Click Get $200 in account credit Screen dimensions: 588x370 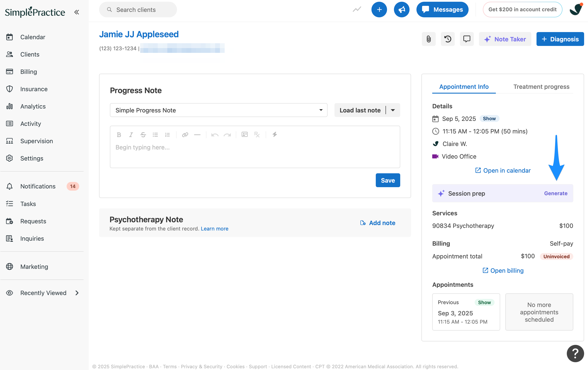pyautogui.click(x=522, y=10)
